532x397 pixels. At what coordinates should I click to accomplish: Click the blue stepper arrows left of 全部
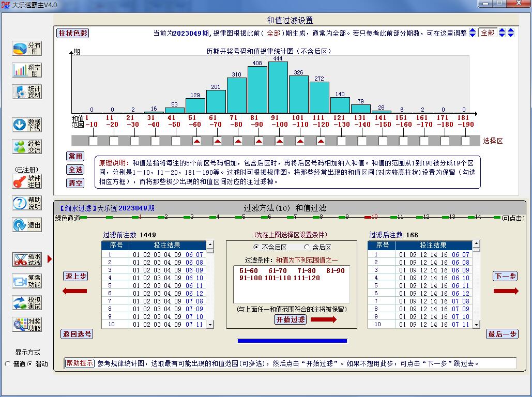[473, 33]
